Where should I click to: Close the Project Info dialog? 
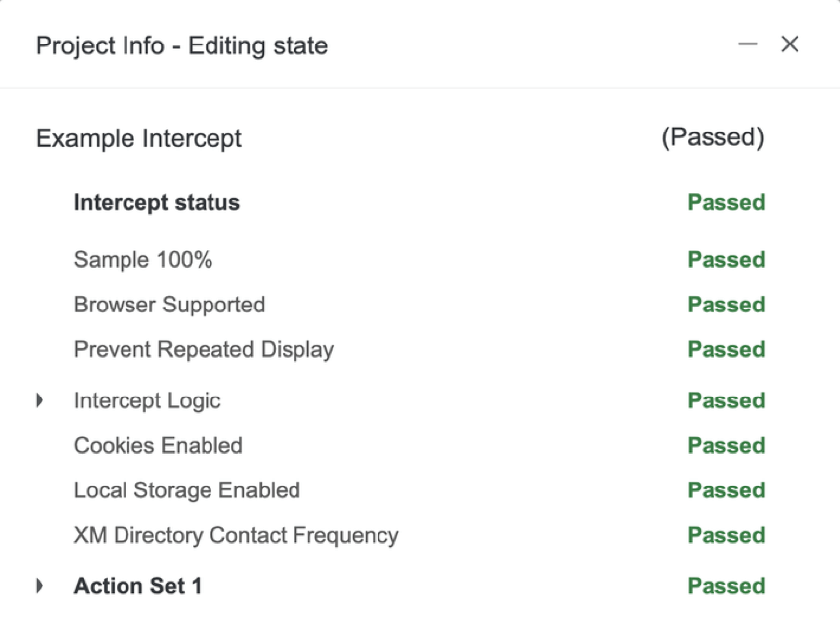click(x=790, y=44)
